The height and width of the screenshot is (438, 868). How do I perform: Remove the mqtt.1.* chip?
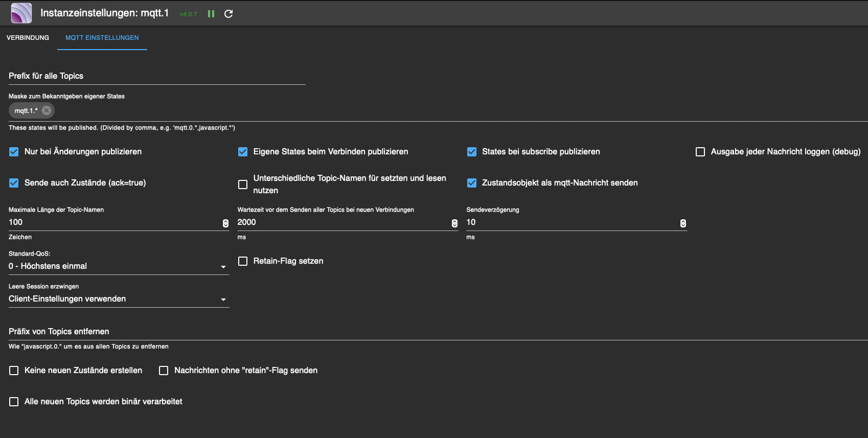pos(47,110)
